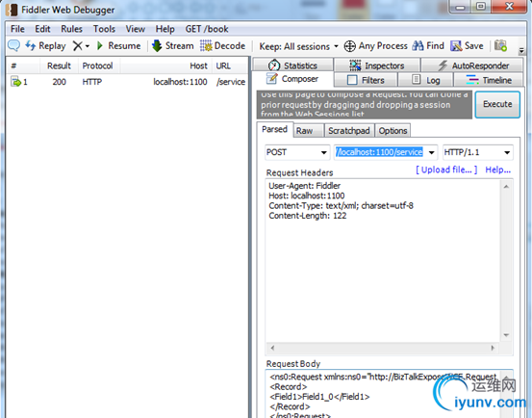This screenshot has height=418, width=532.
Task: Click the Content-Type: text/xml header line
Action: click(341, 206)
